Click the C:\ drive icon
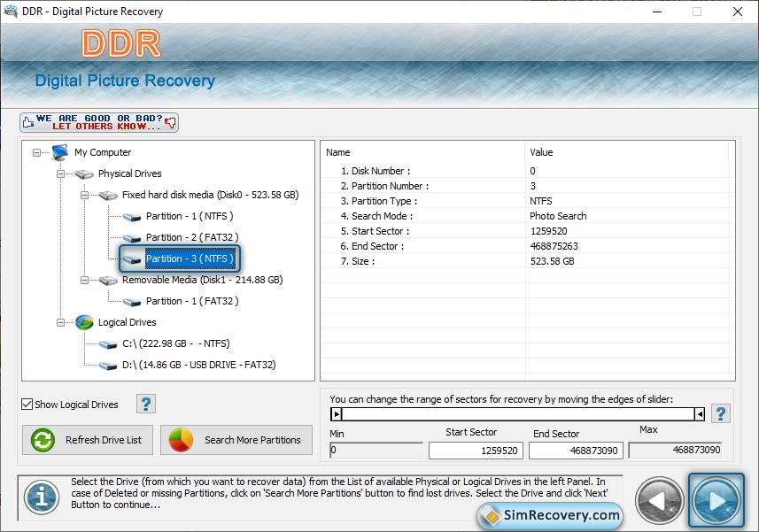This screenshot has width=759, height=532. point(108,344)
